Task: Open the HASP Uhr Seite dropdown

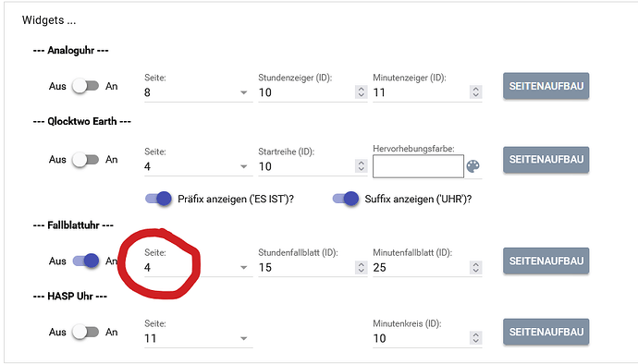Action: pyautogui.click(x=198, y=338)
